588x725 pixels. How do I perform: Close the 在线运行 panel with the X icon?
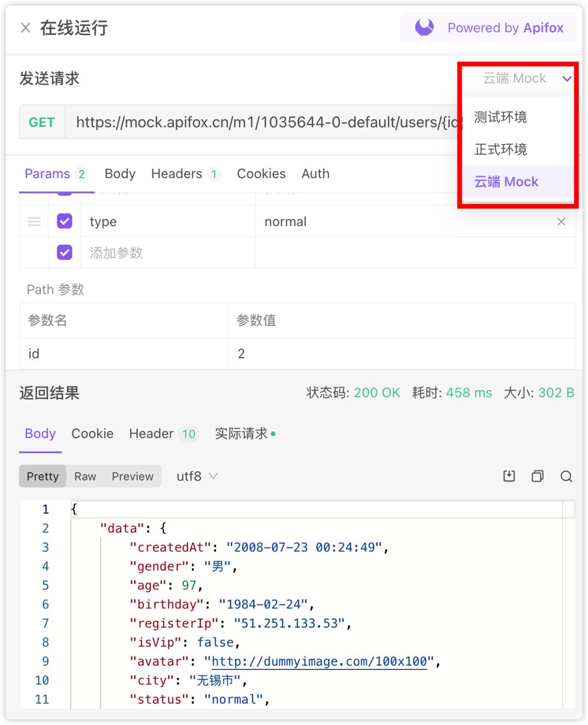click(x=25, y=27)
